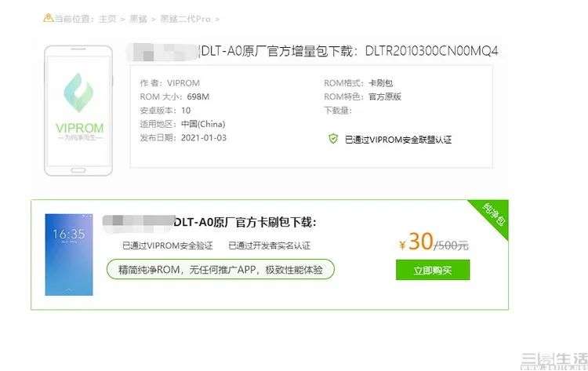
Task: Click 已通过开发者实名认证 label
Action: (x=269, y=246)
